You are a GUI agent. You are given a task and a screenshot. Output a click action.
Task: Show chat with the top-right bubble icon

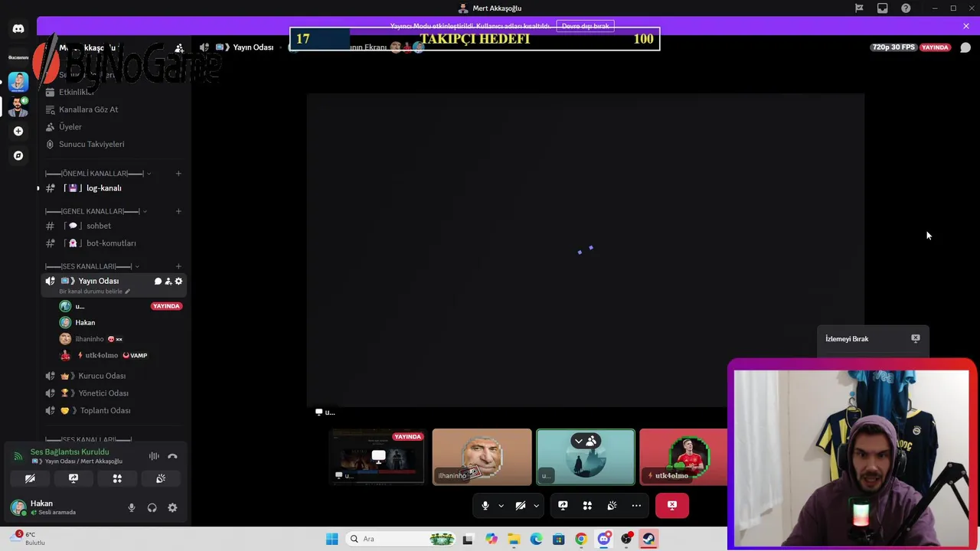click(x=965, y=47)
